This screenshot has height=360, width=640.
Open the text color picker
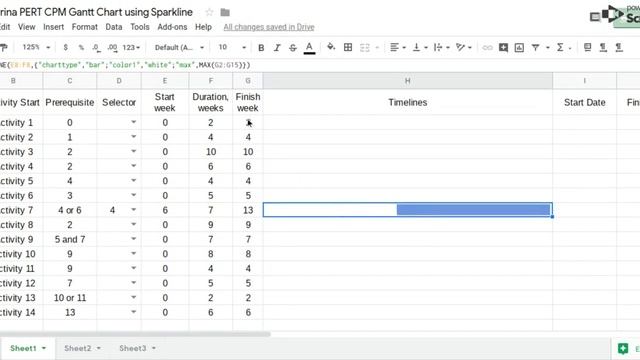pos(309,48)
